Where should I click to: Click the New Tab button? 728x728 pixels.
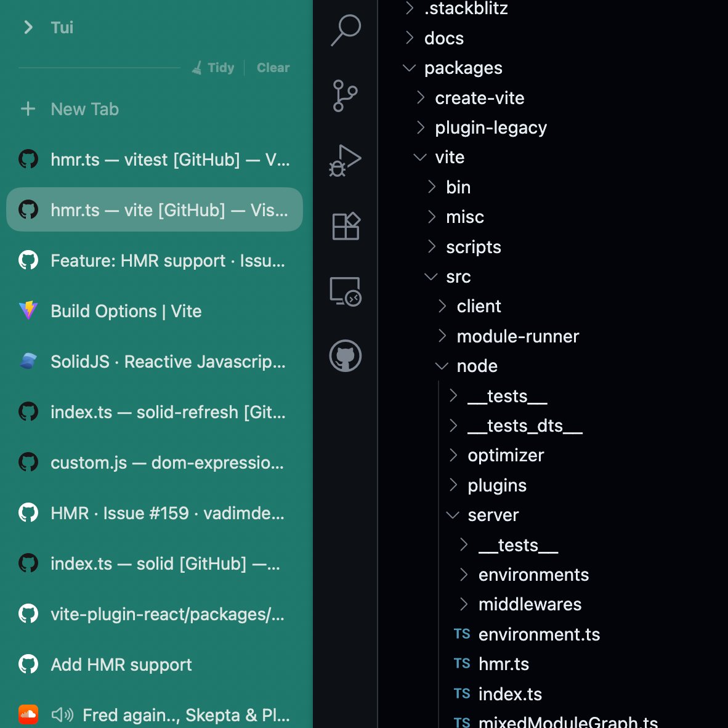(x=155, y=109)
